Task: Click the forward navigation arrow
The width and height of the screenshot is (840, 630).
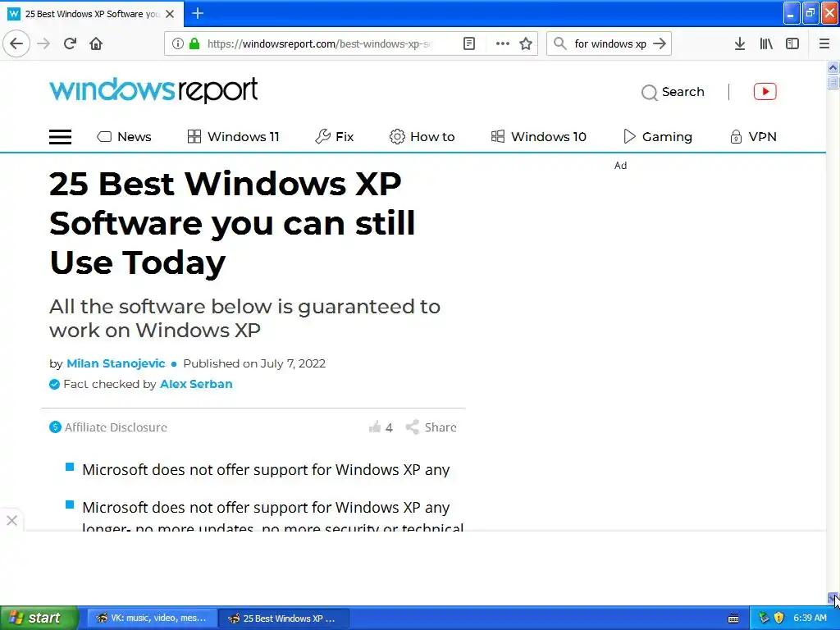Action: [43, 43]
